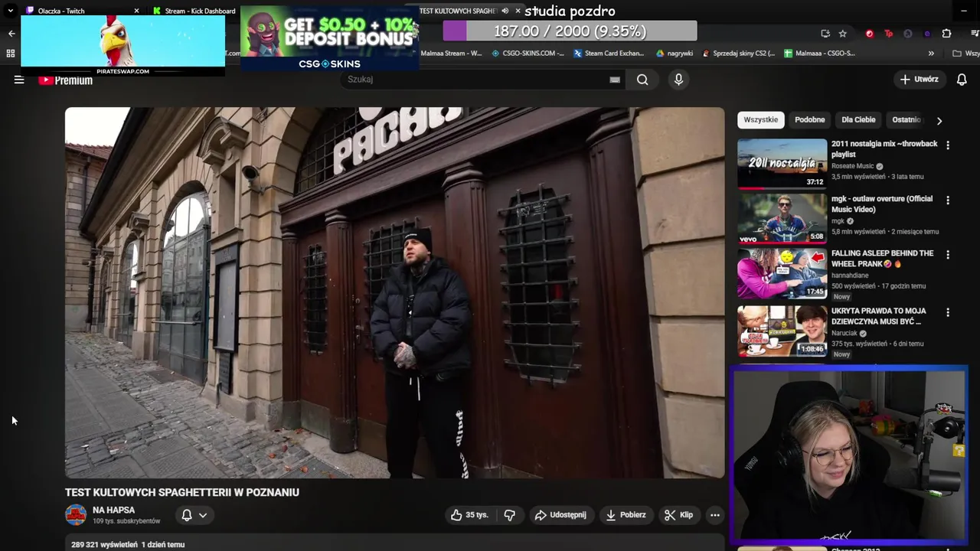This screenshot has width=980, height=551.
Task: Click the 289 321 wyświetleń description line
Action: pos(128,545)
